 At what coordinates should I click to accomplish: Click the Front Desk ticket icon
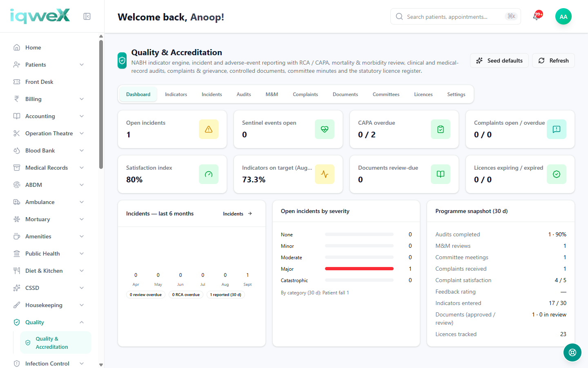(17, 82)
